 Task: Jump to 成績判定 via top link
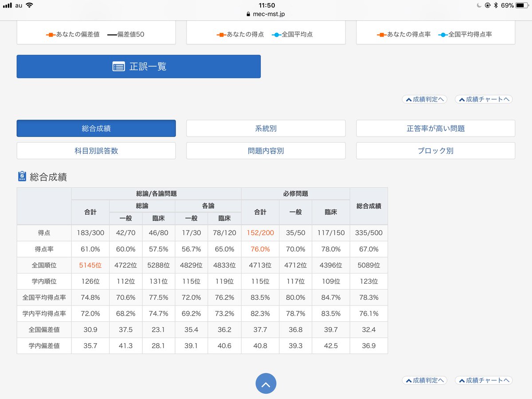tap(425, 99)
